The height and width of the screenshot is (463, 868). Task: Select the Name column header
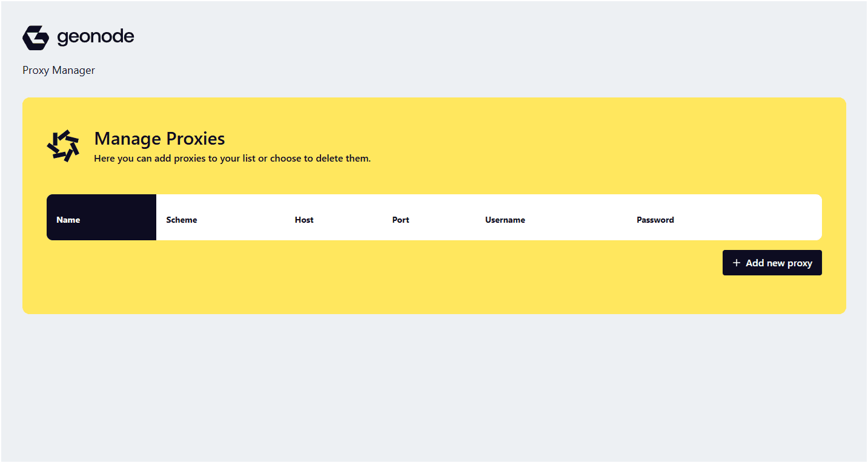coord(68,220)
